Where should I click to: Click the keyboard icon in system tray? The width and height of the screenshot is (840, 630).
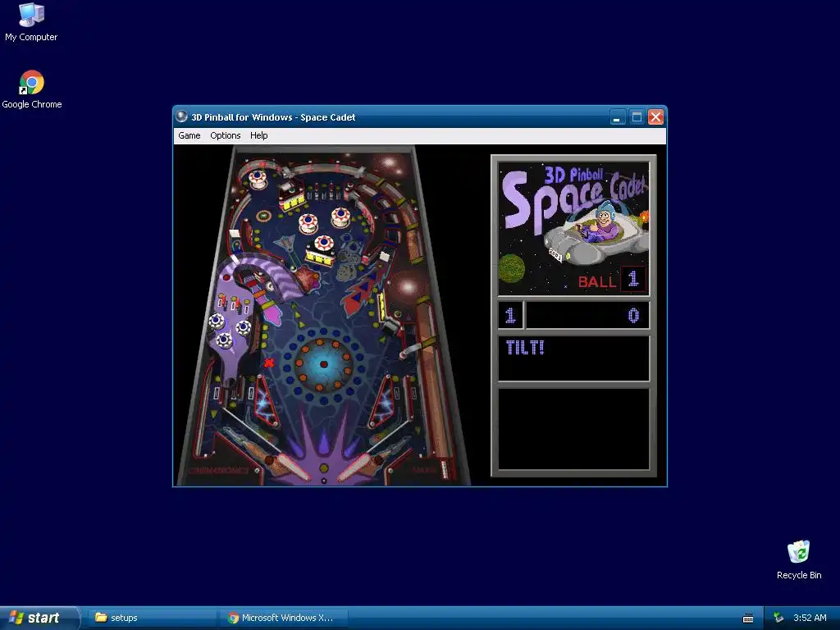[x=748, y=619]
